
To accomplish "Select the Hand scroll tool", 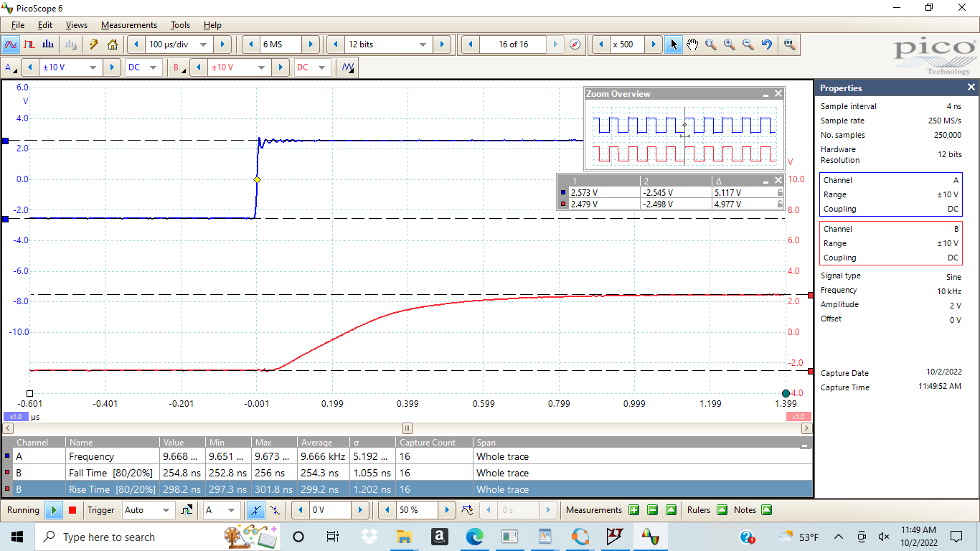I will click(692, 44).
